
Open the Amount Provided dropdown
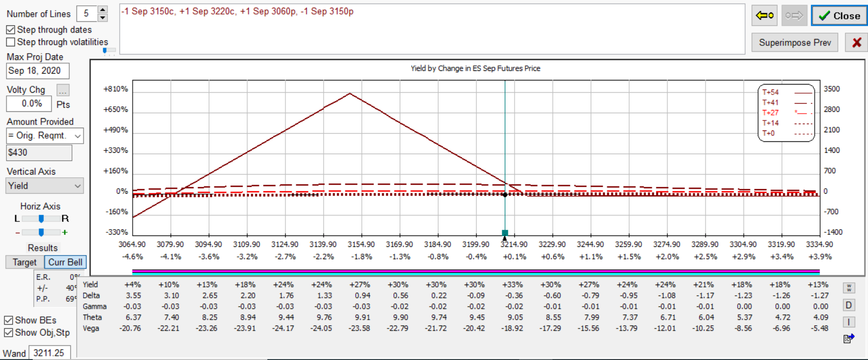click(x=78, y=136)
